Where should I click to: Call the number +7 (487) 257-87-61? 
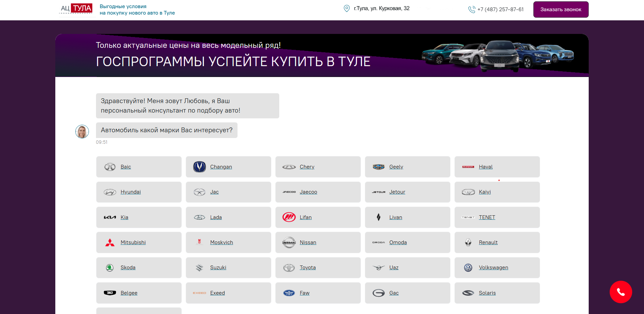tap(500, 9)
